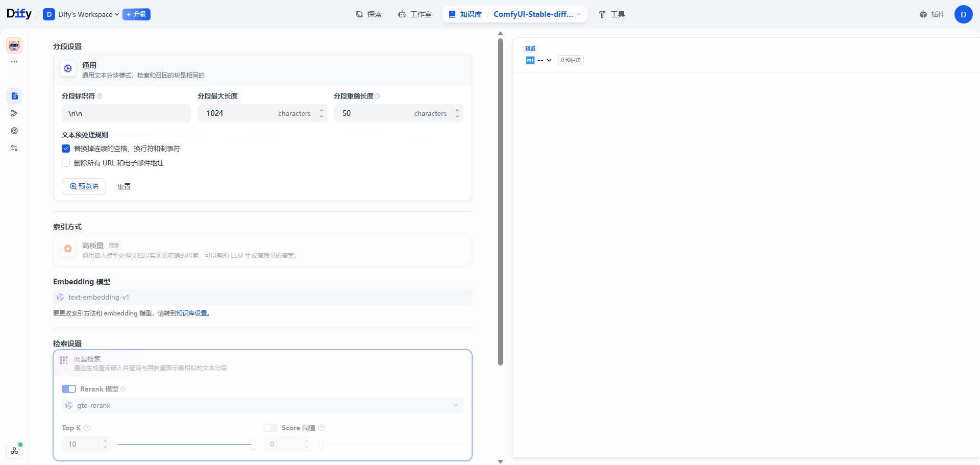Click the bottom-left API status icon
Viewport: 980px width, 465px height.
(x=14, y=451)
